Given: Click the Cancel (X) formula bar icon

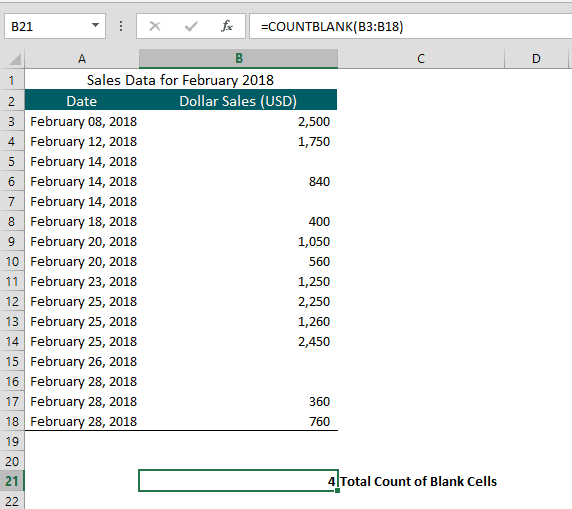Looking at the screenshot, I should [155, 26].
